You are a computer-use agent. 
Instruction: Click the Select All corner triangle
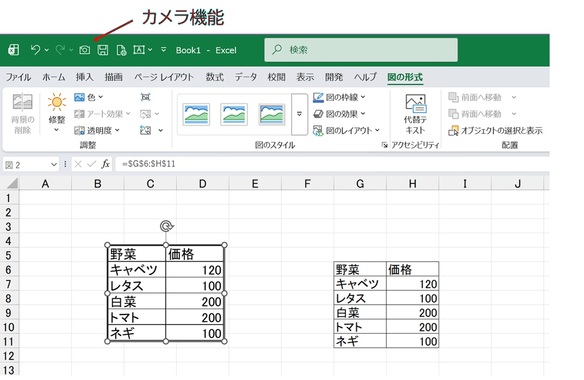pyautogui.click(x=12, y=183)
